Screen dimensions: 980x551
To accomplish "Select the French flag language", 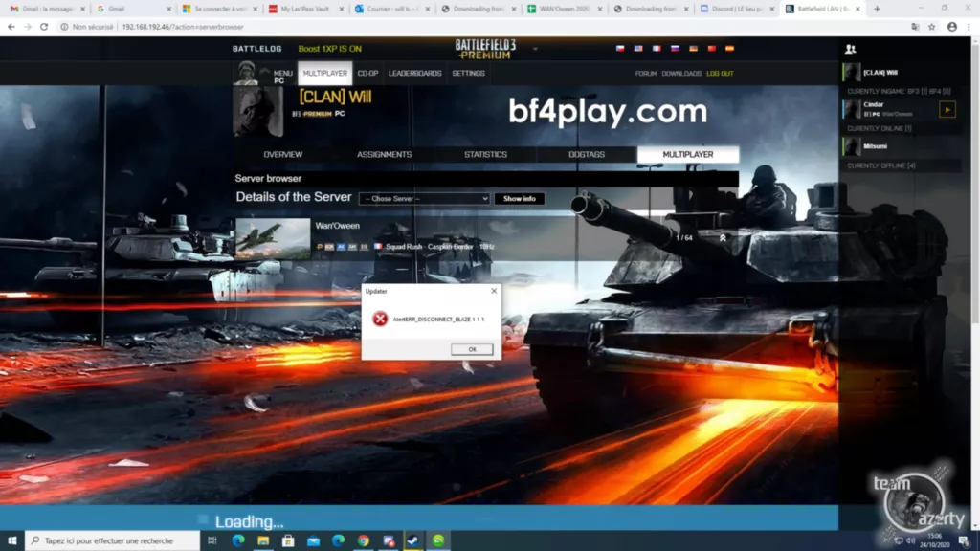I will [x=657, y=48].
